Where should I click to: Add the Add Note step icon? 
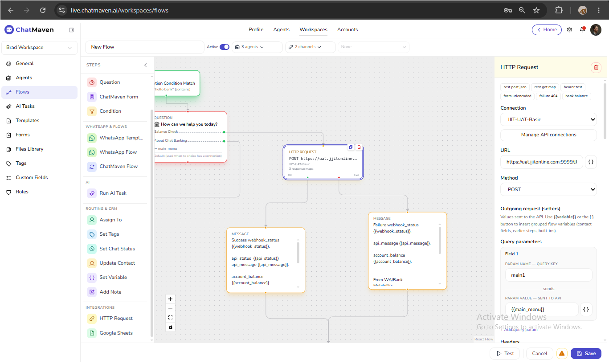pyautogui.click(x=92, y=292)
